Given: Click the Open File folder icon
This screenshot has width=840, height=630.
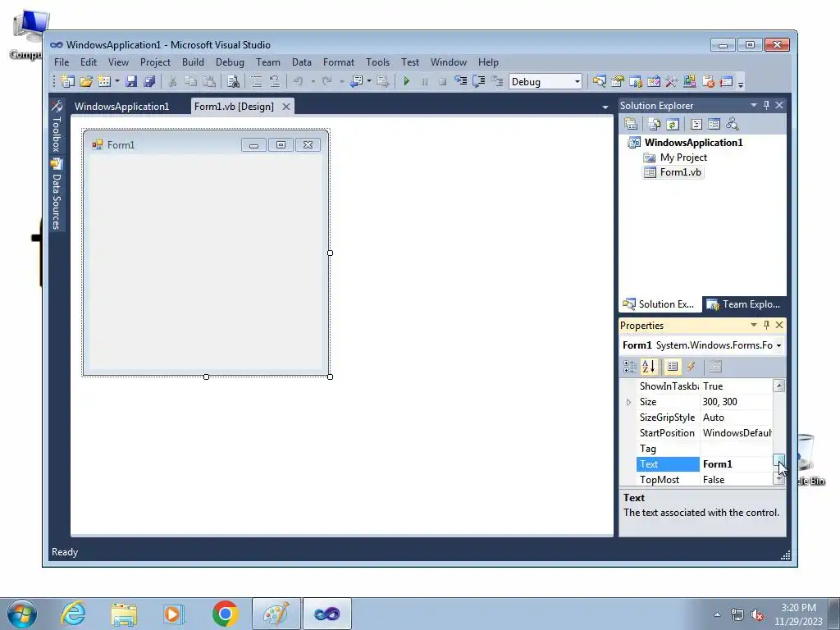Looking at the screenshot, I should (85, 81).
